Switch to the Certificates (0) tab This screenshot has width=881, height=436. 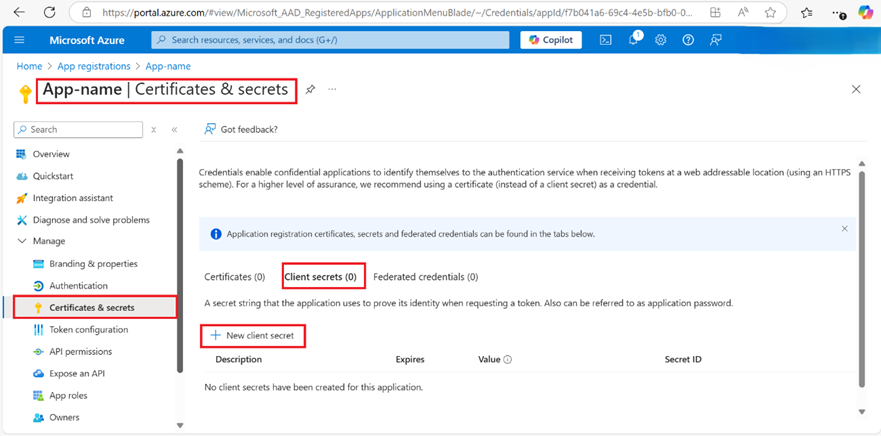[234, 276]
